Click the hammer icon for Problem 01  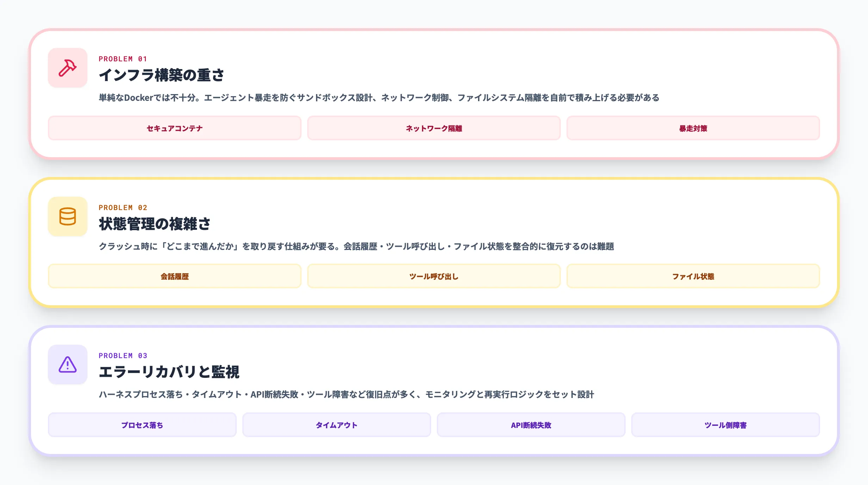67,68
